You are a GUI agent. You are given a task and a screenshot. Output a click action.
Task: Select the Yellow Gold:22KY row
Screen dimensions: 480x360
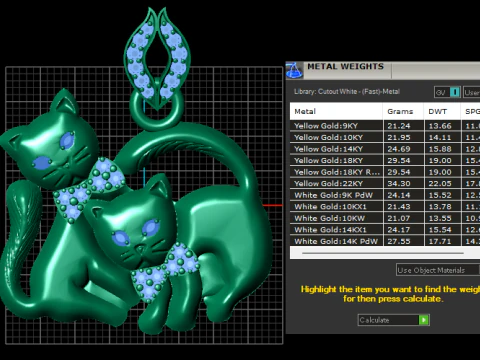click(385, 183)
